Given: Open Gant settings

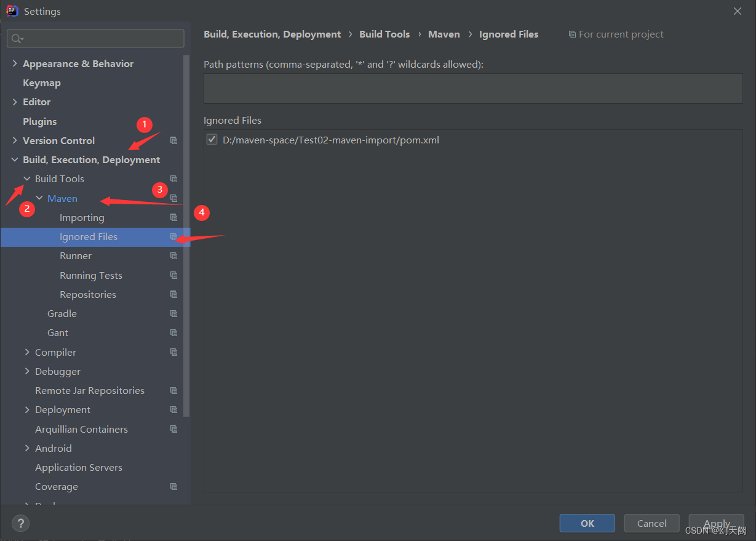Looking at the screenshot, I should 58,333.
